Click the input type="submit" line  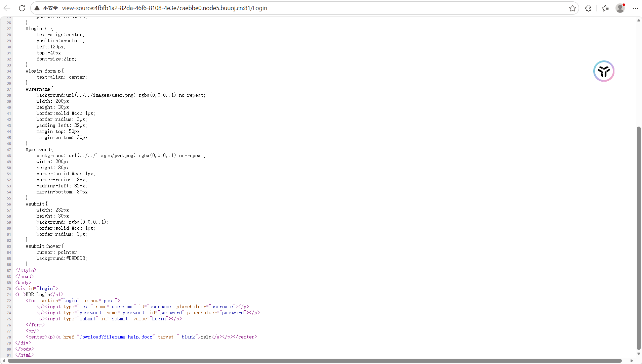click(x=109, y=319)
